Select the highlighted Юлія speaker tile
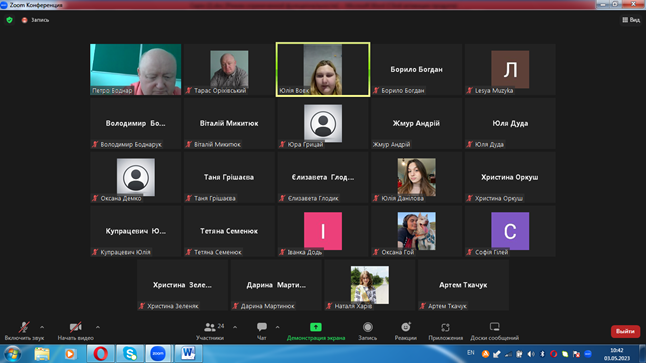 click(323, 69)
